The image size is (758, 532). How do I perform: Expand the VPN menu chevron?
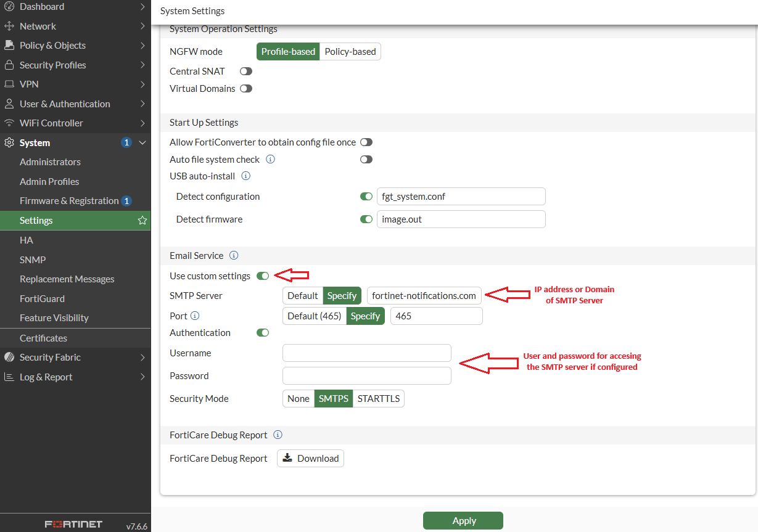point(142,84)
